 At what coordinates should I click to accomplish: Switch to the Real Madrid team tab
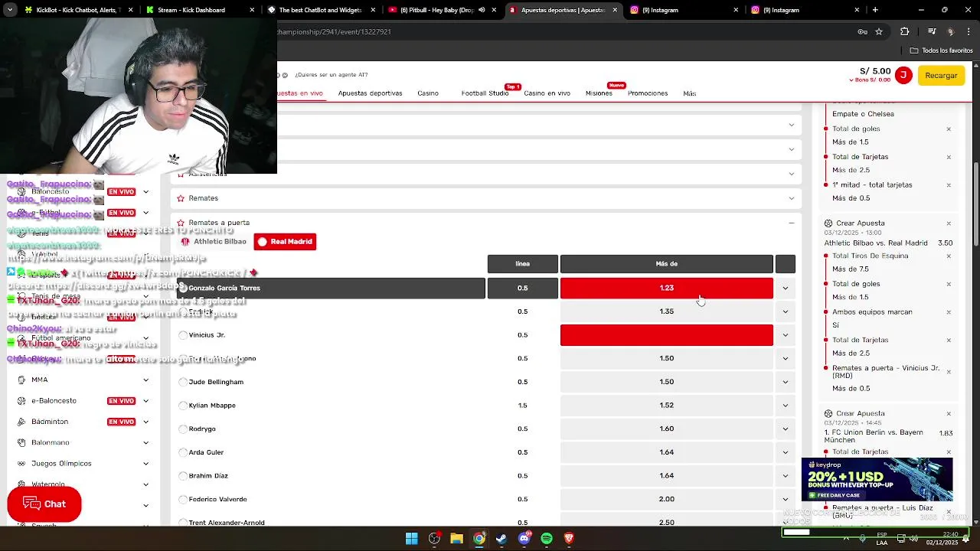(285, 242)
